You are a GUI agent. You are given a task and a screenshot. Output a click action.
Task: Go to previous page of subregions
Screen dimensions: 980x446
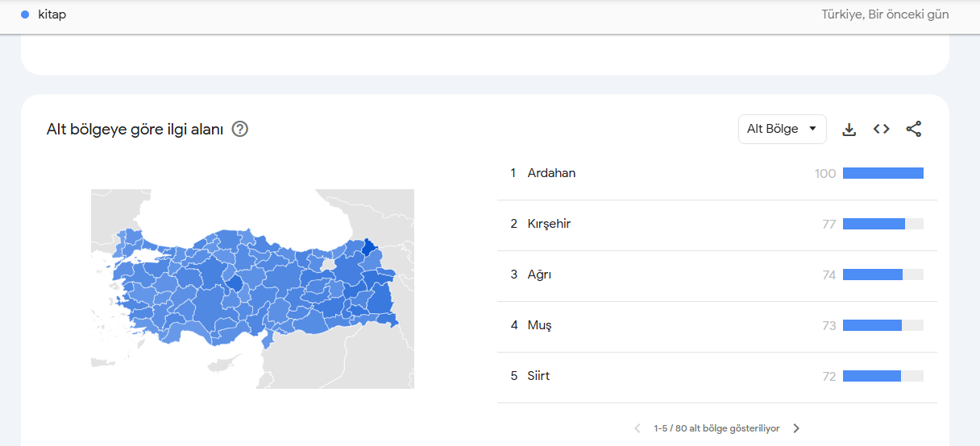point(637,428)
